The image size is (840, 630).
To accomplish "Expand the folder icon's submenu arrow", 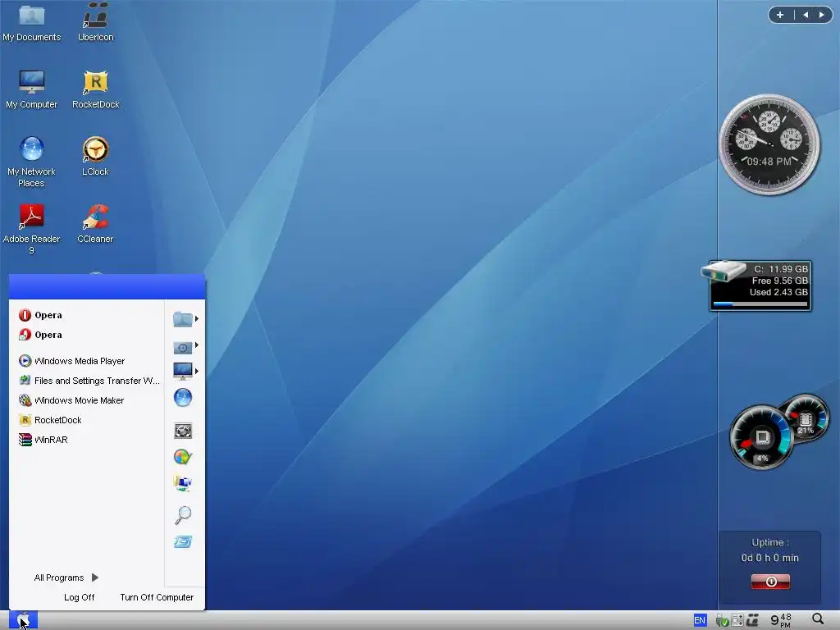I will point(197,319).
